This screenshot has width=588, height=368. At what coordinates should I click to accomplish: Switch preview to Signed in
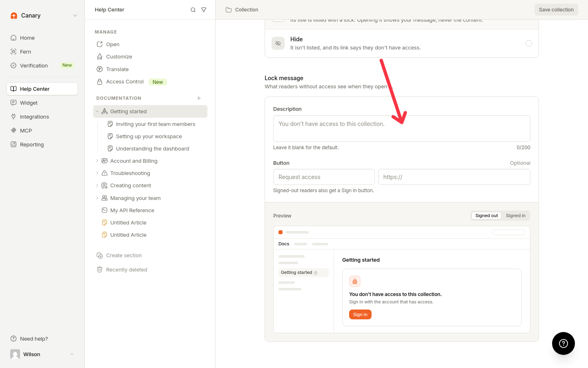point(516,215)
